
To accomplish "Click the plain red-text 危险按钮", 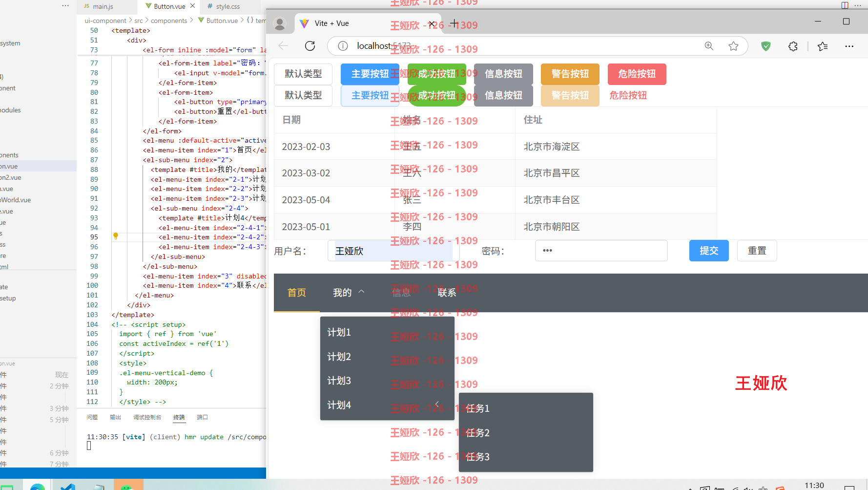I will (628, 95).
